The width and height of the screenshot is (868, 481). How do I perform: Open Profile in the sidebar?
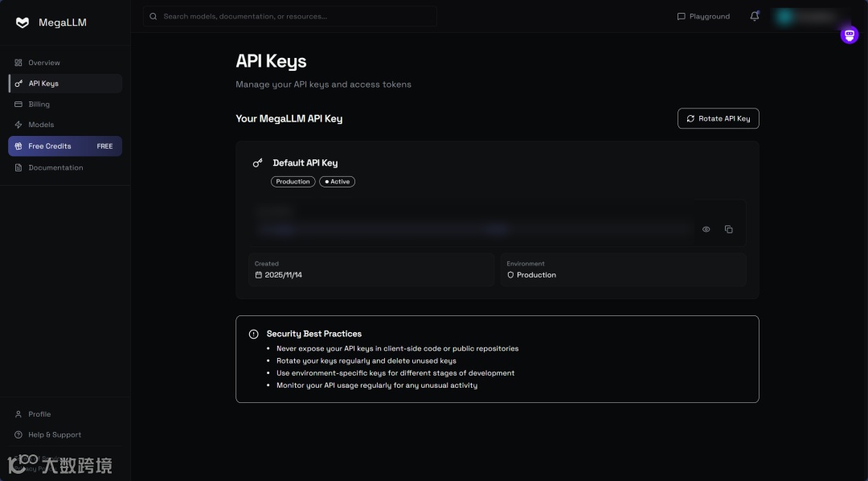coord(65,414)
